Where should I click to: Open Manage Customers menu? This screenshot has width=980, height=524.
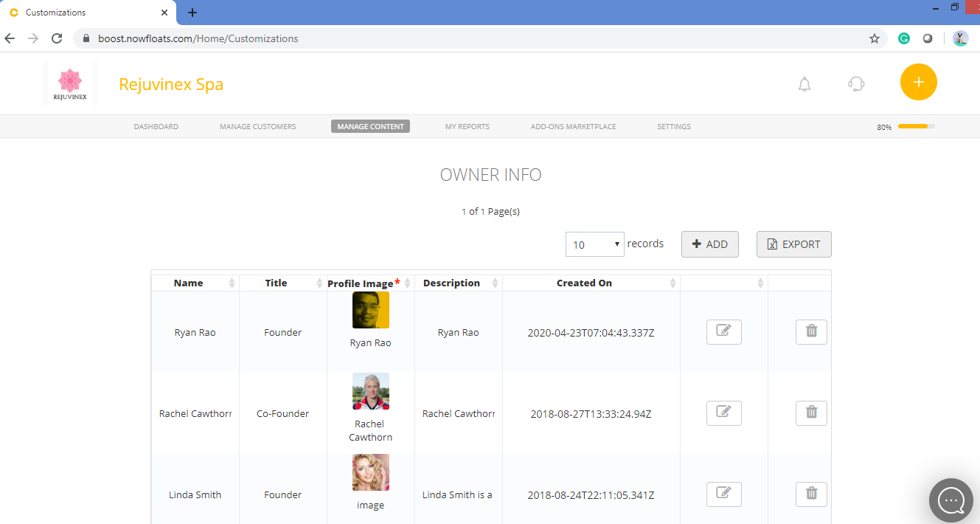[258, 126]
